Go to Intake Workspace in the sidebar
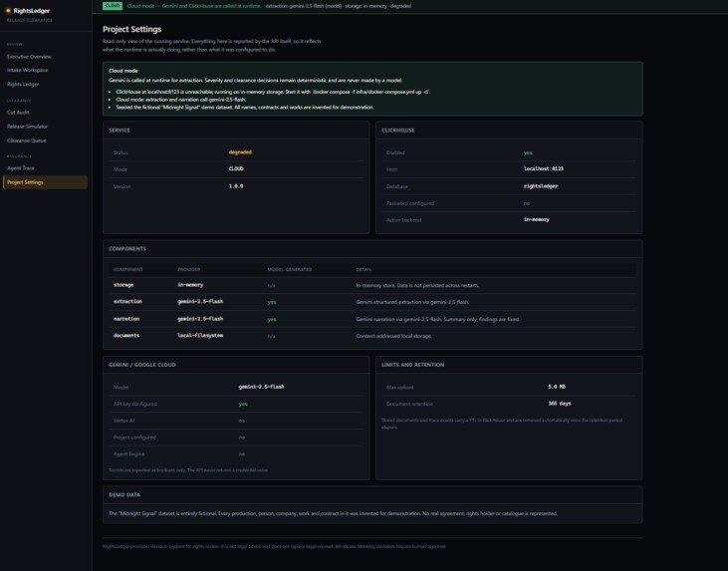The image size is (728, 571). (28, 70)
